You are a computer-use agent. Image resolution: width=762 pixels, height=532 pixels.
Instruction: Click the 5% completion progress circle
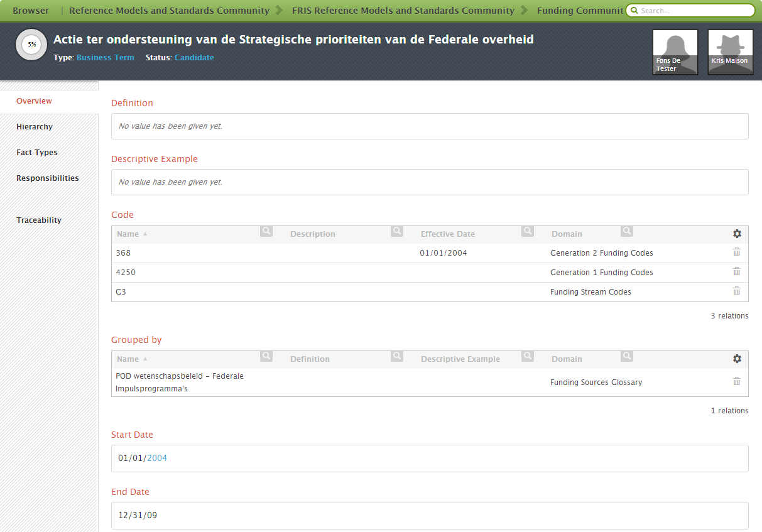pos(31,45)
